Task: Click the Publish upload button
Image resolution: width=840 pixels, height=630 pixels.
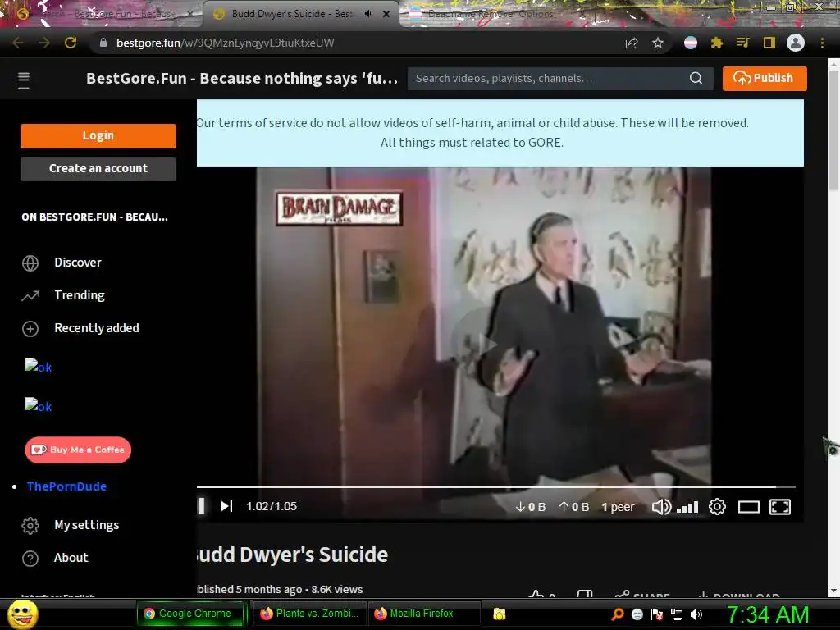Action: [x=765, y=78]
